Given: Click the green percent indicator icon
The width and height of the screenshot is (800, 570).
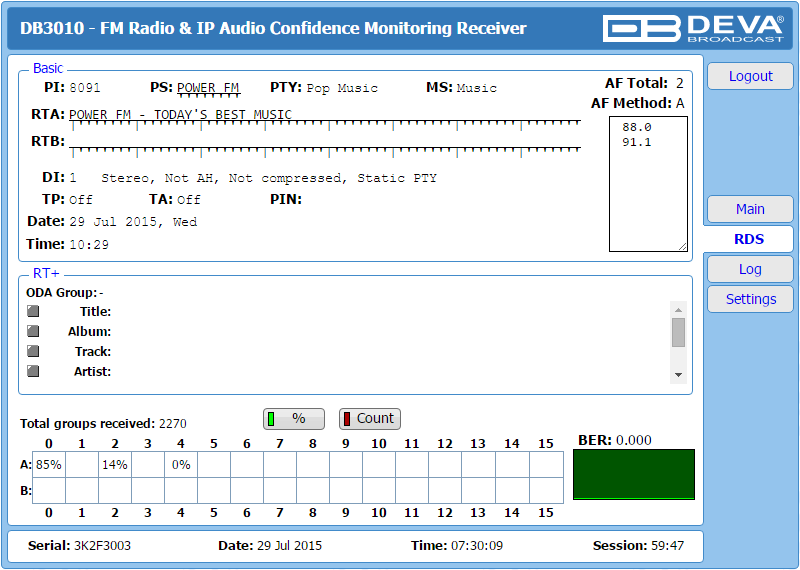Looking at the screenshot, I should (x=272, y=419).
